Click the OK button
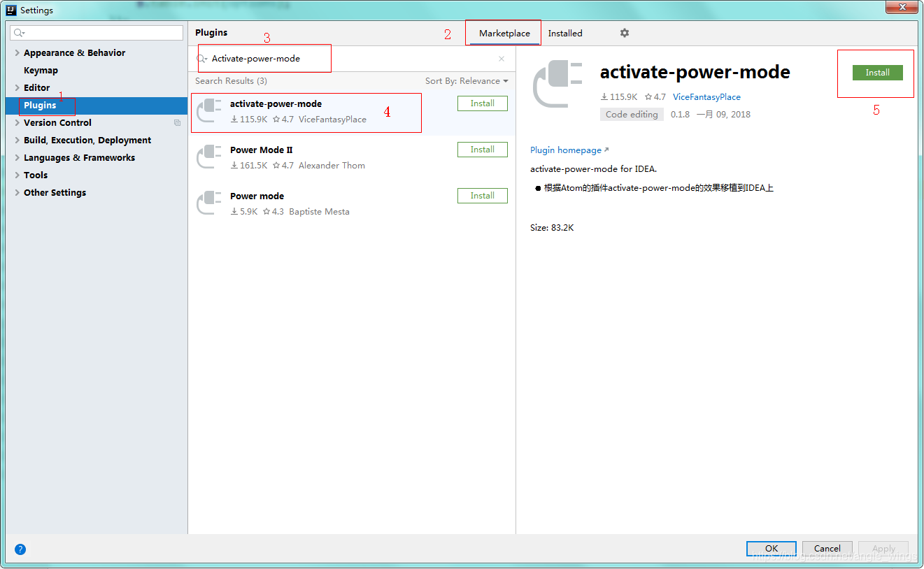The width and height of the screenshot is (924, 569). pyautogui.click(x=772, y=549)
